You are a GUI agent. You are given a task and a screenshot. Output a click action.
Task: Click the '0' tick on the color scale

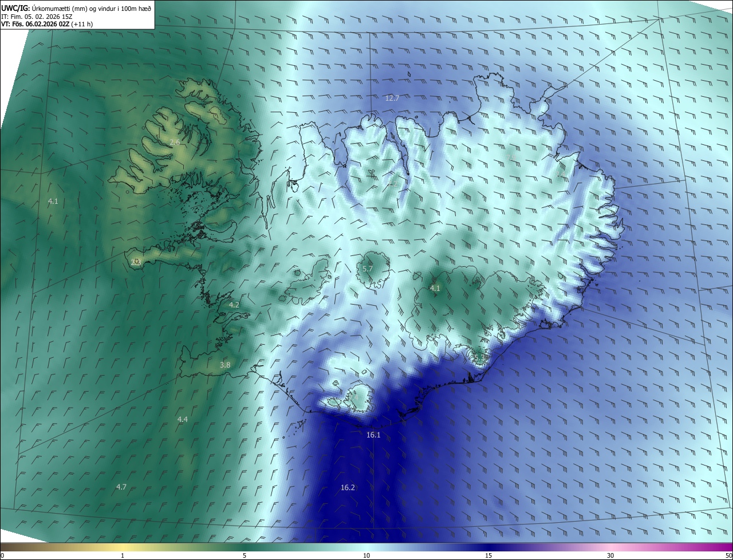click(x=2, y=555)
